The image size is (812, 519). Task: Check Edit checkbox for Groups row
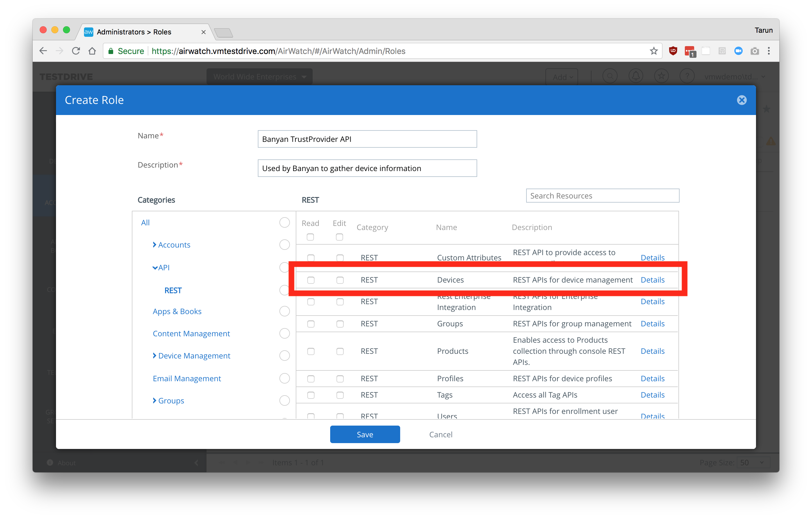click(340, 324)
